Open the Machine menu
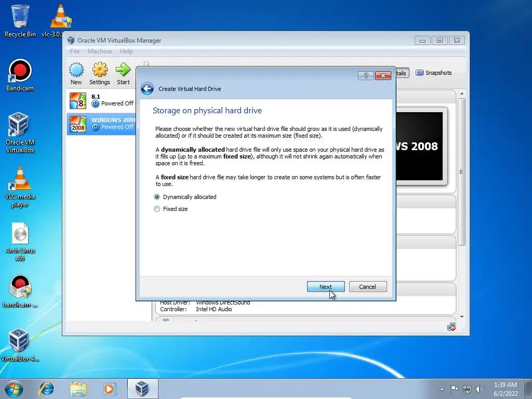The width and height of the screenshot is (532, 399). 100,51
